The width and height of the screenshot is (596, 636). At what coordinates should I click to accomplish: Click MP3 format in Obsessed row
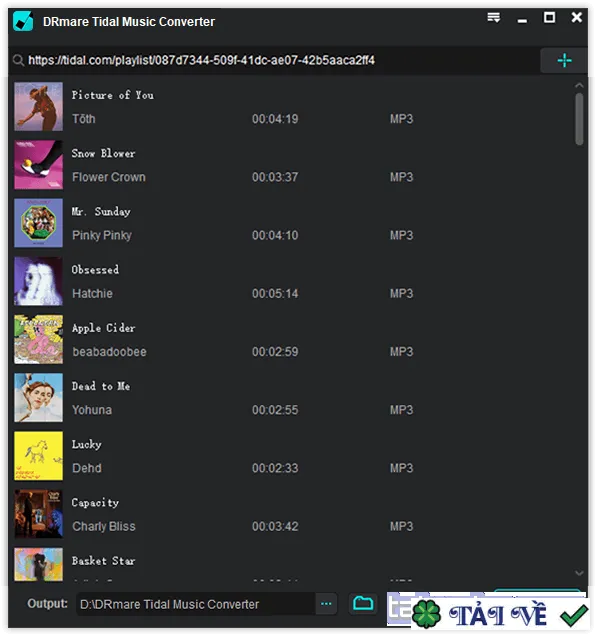pos(402,294)
